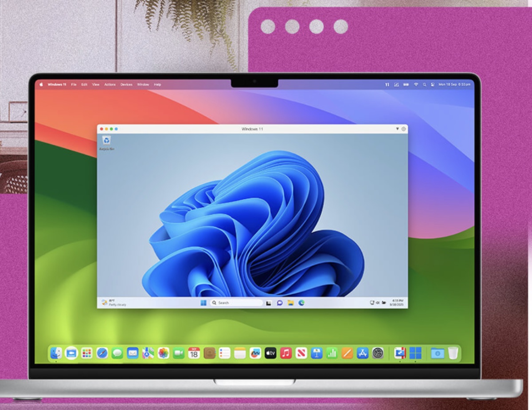Open File Explorer in Windows taskbar
The height and width of the screenshot is (410, 532).
pos(290,303)
